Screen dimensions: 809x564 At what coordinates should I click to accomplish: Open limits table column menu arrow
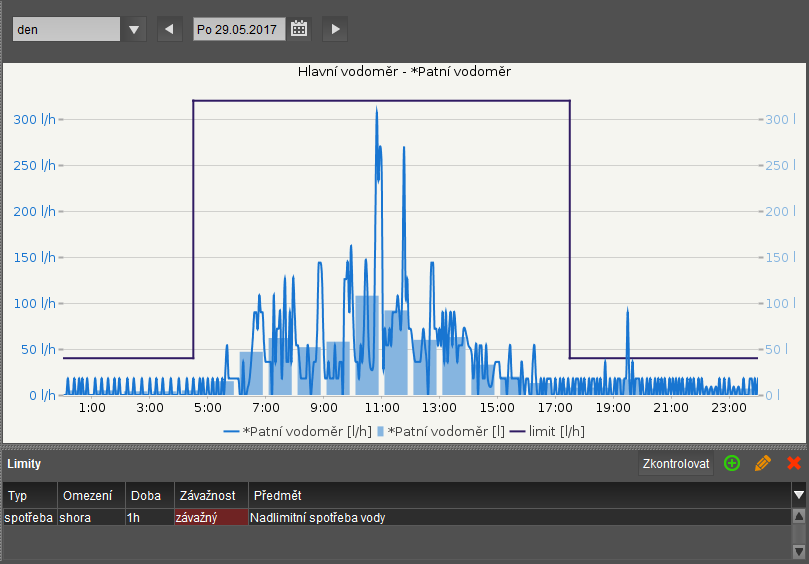tap(798, 495)
